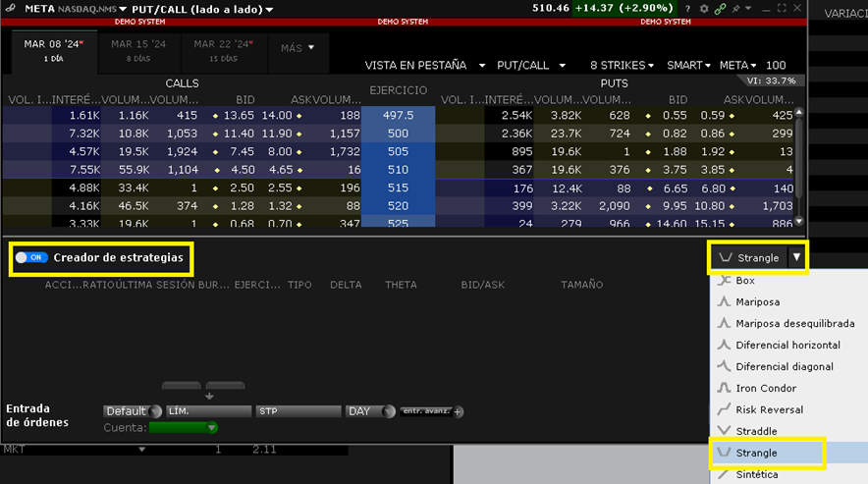Click the plus icon beside entr. avanz.
Screen dimensions: 868x484
[458, 411]
